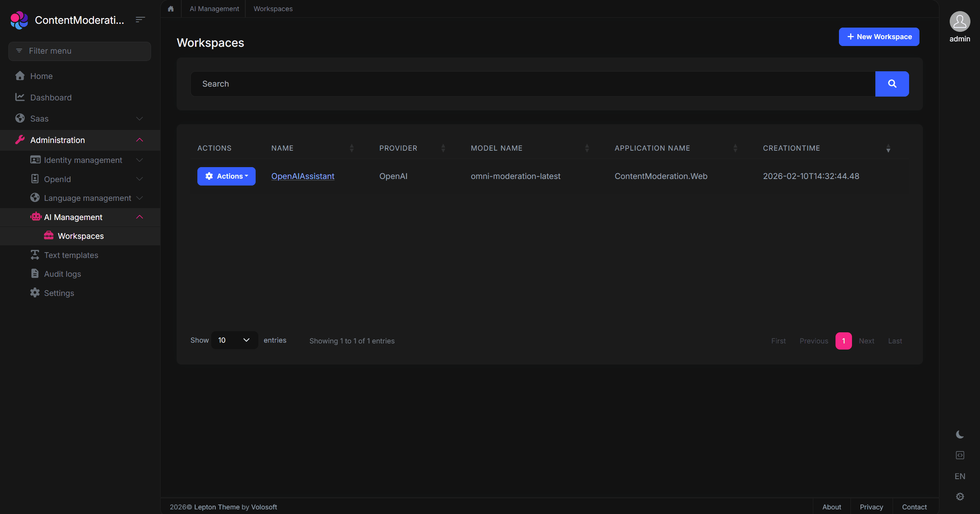Toggle dark mode with the moon icon
Screen dimensions: 980x514
960,434
